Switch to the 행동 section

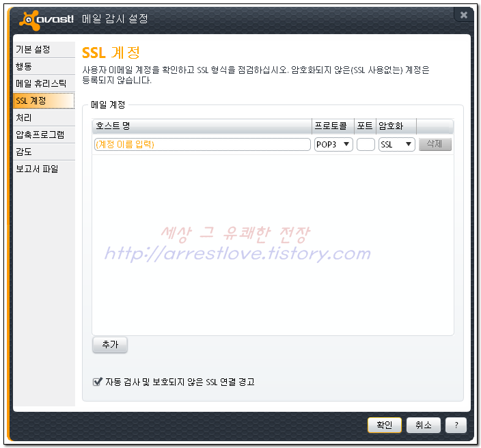(x=44, y=66)
